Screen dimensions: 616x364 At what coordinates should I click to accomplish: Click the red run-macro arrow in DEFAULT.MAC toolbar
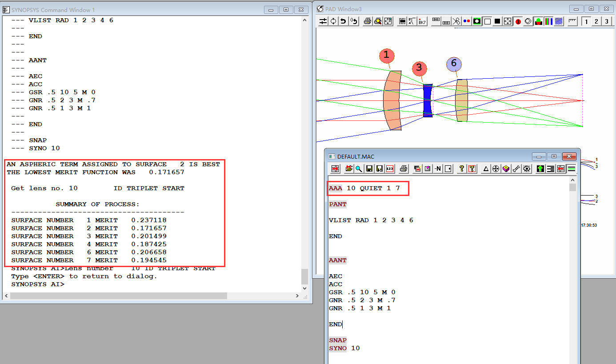335,168
